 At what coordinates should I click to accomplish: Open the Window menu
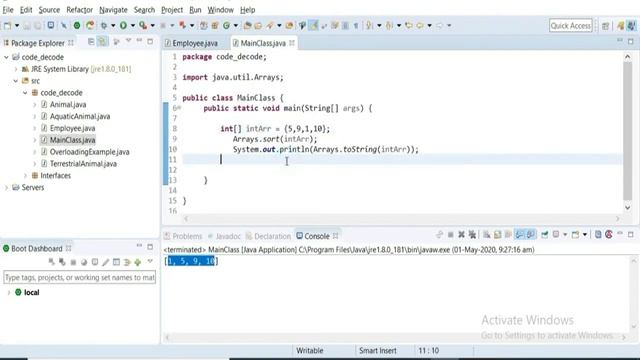pos(220,10)
